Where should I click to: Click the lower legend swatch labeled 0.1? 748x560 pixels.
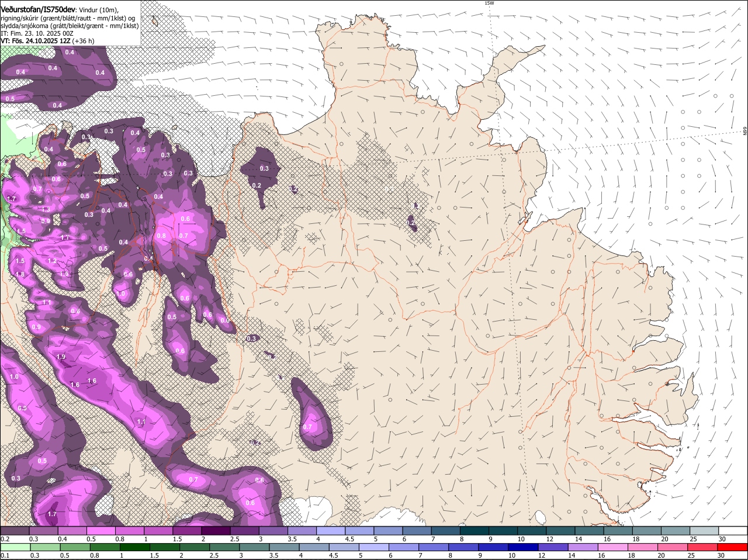pyautogui.click(x=15, y=548)
